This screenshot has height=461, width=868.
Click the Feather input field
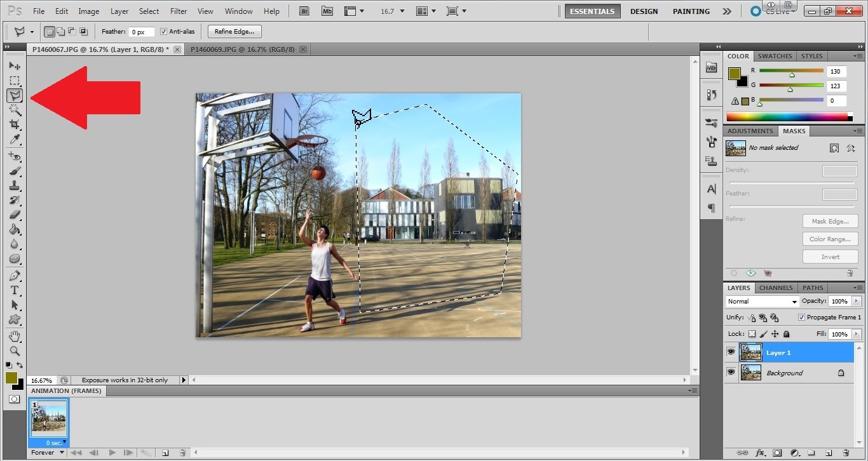tap(142, 32)
